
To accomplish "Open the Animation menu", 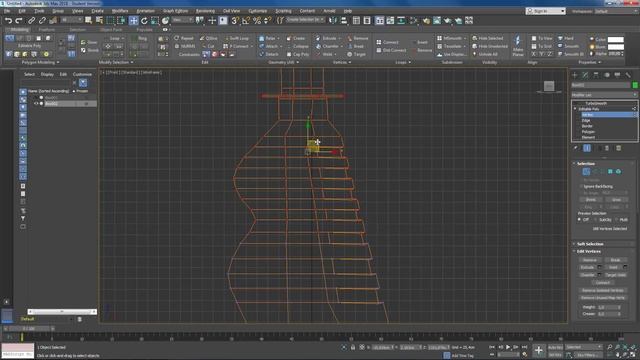I will 146,11.
